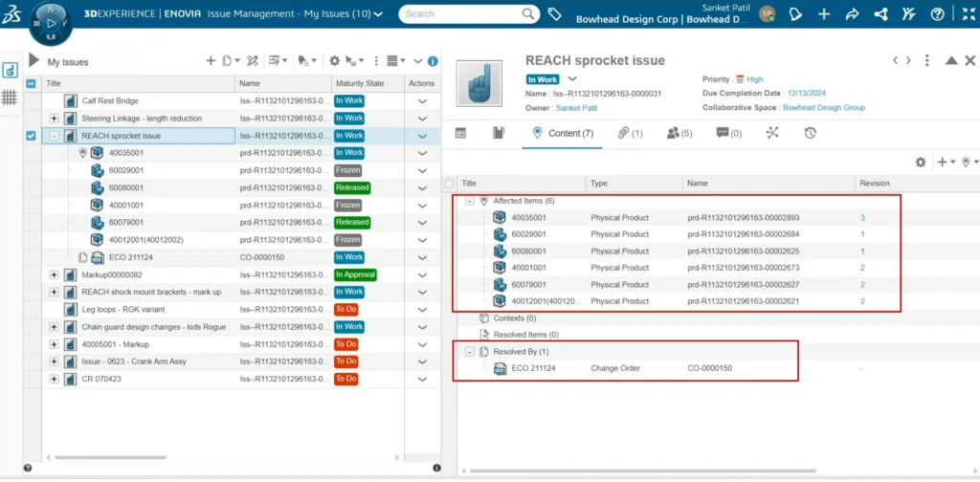Click the blue information icon in My Issues toolbar
Image resolution: width=980 pixels, height=482 pixels.
point(433,61)
